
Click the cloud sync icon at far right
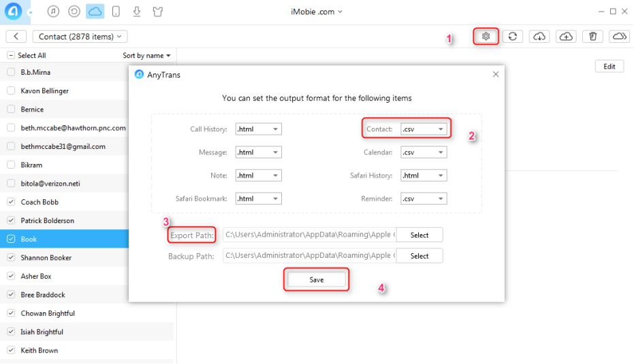click(x=619, y=36)
